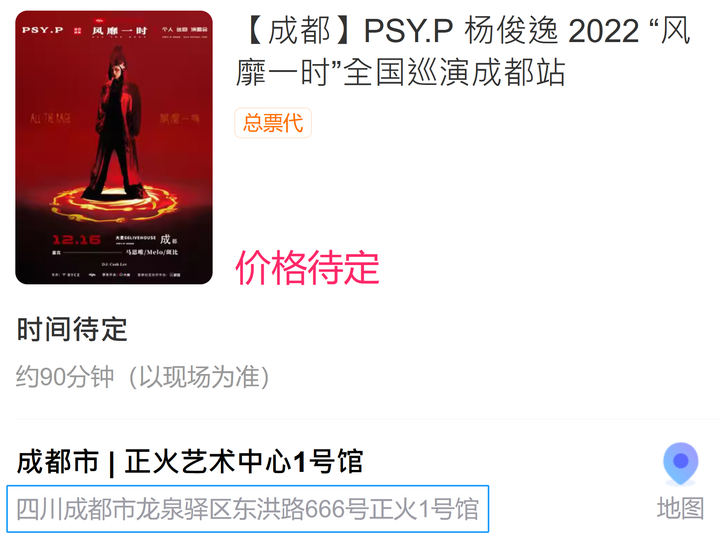The width and height of the screenshot is (720, 549).
Task: Click the 时间待定 time text
Action: 72,329
